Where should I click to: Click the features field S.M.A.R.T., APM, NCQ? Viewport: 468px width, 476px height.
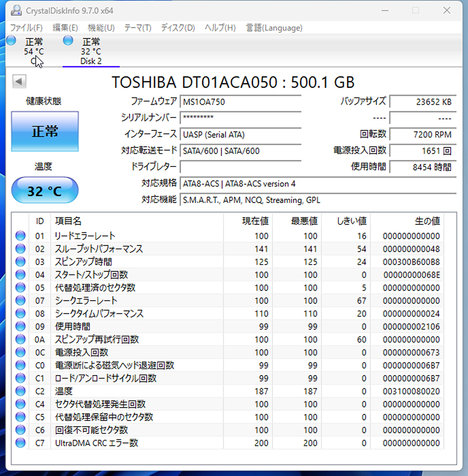tap(318, 200)
